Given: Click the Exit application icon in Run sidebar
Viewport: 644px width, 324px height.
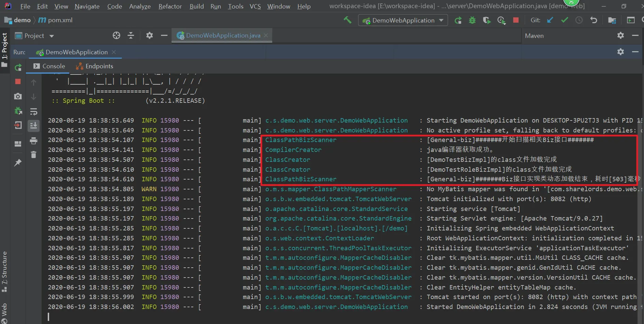Looking at the screenshot, I should pos(18,125).
